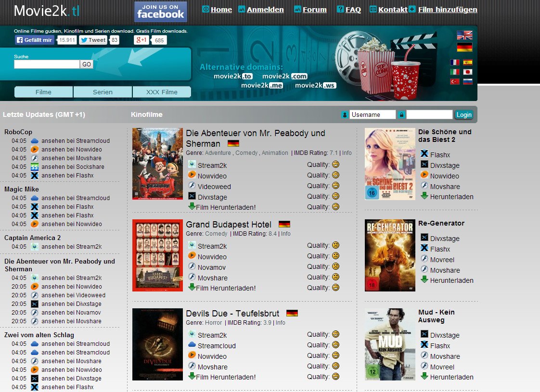Click the Username input field
The image size is (540, 392).
[373, 114]
